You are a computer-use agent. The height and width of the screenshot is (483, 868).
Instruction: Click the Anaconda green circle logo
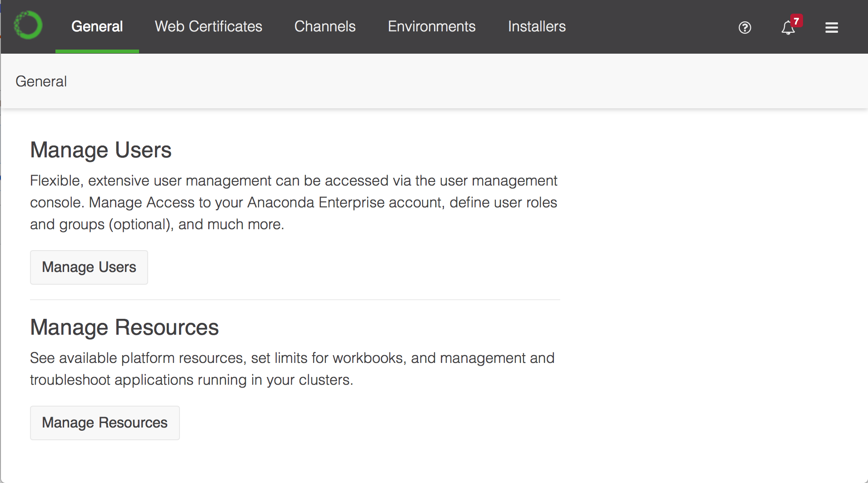[x=28, y=25]
